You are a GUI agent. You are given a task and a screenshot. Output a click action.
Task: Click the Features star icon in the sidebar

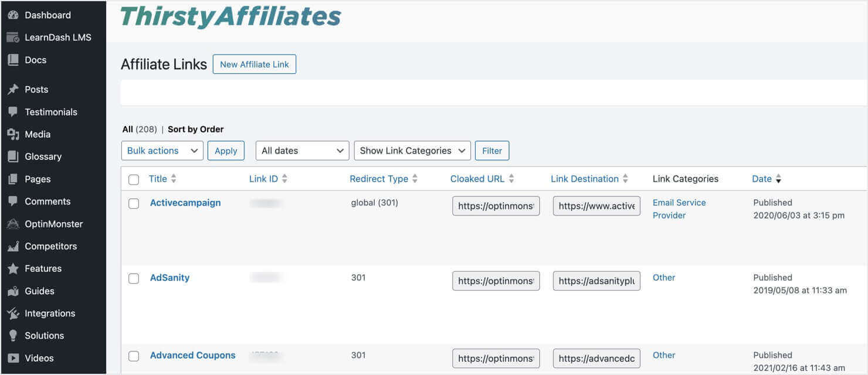[x=13, y=268]
